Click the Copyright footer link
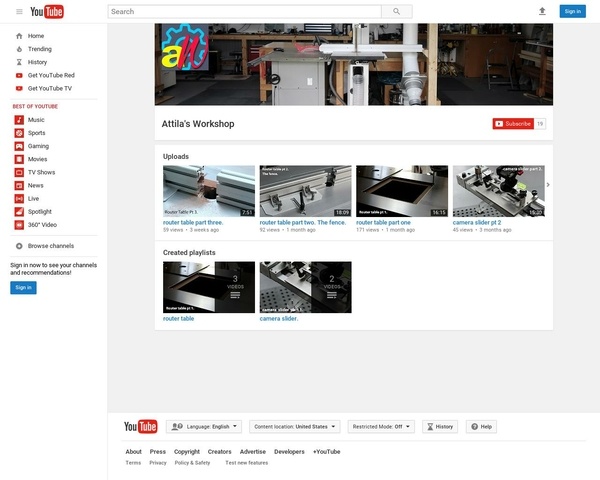The height and width of the screenshot is (480, 600). [x=187, y=452]
